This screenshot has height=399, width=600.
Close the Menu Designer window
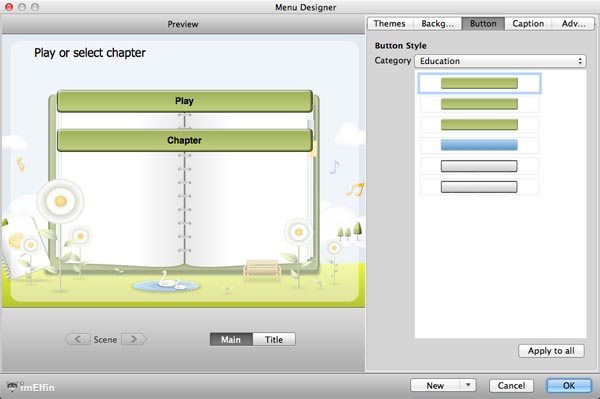click(9, 7)
